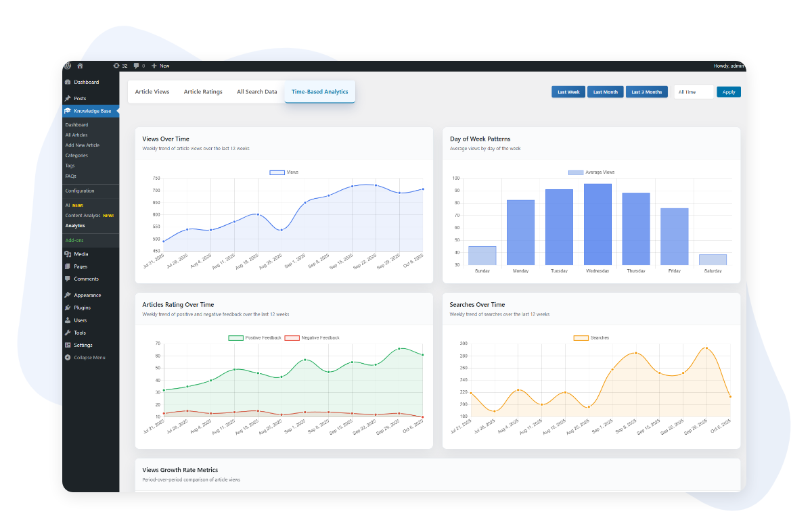Open the All Search Data tab
This screenshot has height=524, width=812.
pos(256,92)
